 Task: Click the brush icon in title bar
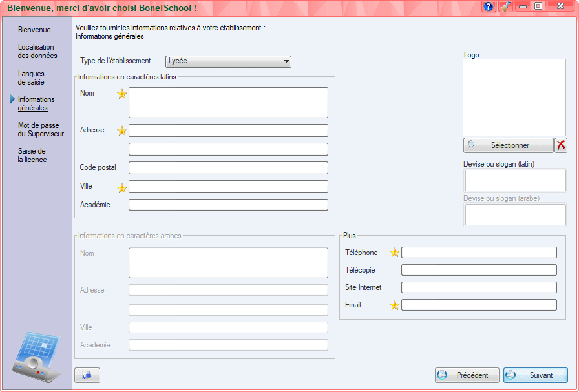point(505,6)
